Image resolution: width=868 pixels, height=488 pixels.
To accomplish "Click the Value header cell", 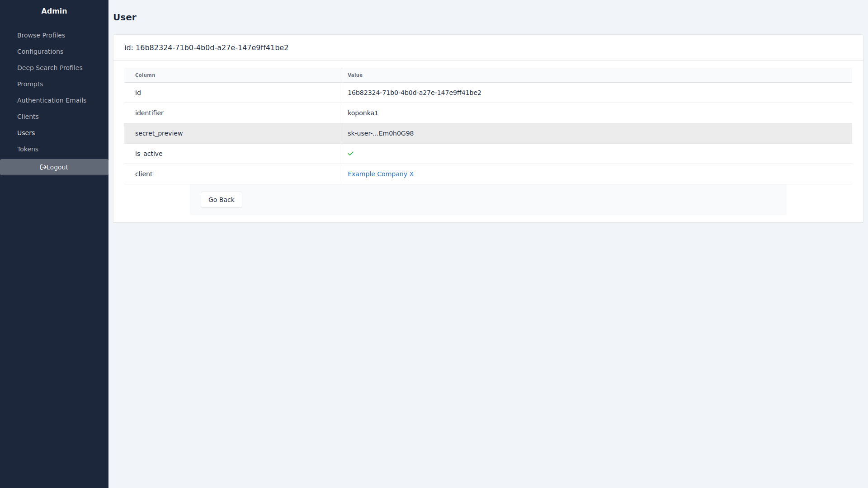I will click(355, 75).
